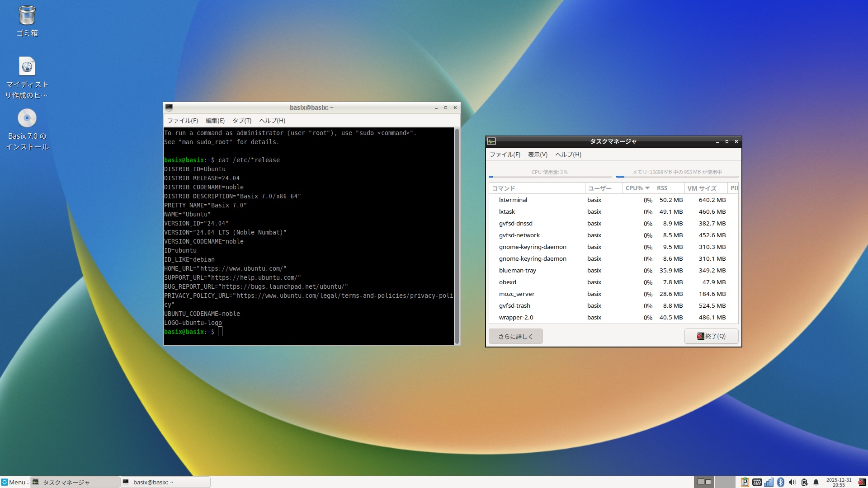
Task: Click the terminal vertical scrollbar
Action: (457, 236)
